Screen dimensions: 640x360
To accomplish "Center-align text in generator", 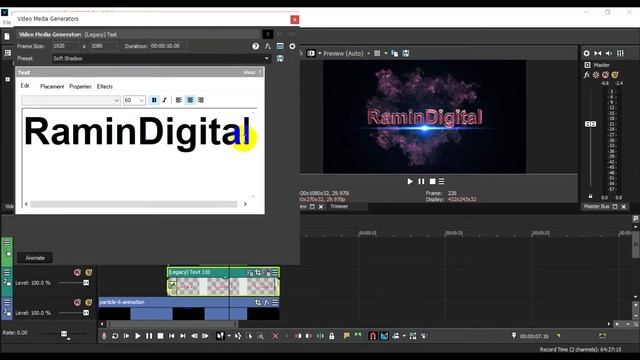I will [x=190, y=100].
